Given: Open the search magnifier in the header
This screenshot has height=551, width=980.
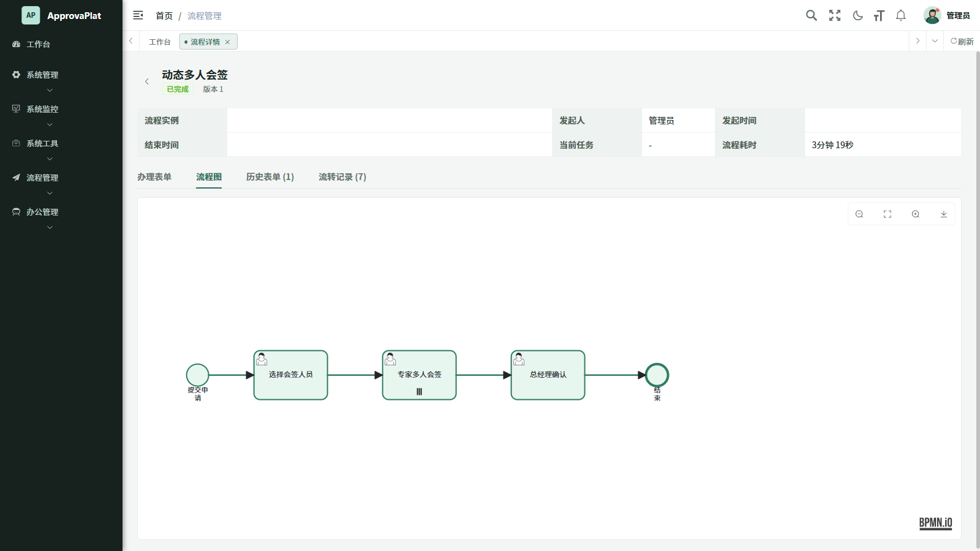Looking at the screenshot, I should [x=812, y=15].
